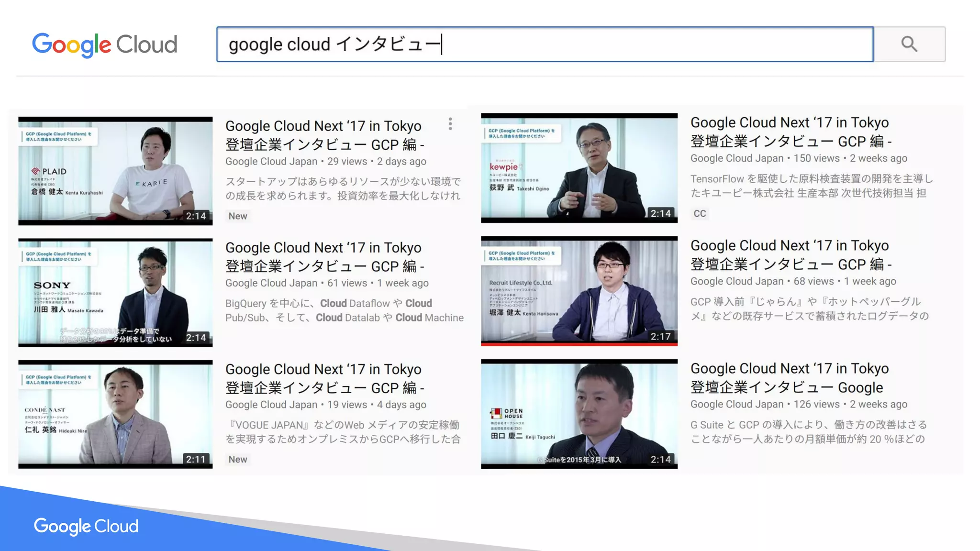Viewport: 980px width, 551px height.
Task: Click the Google Cloud logo at top left
Action: click(x=104, y=44)
